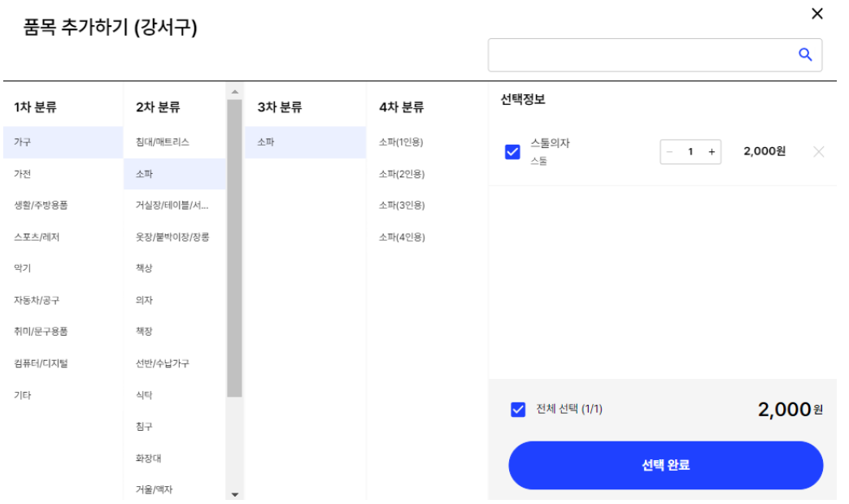Click the 2,000원 price of 스툴의자

pyautogui.click(x=764, y=151)
